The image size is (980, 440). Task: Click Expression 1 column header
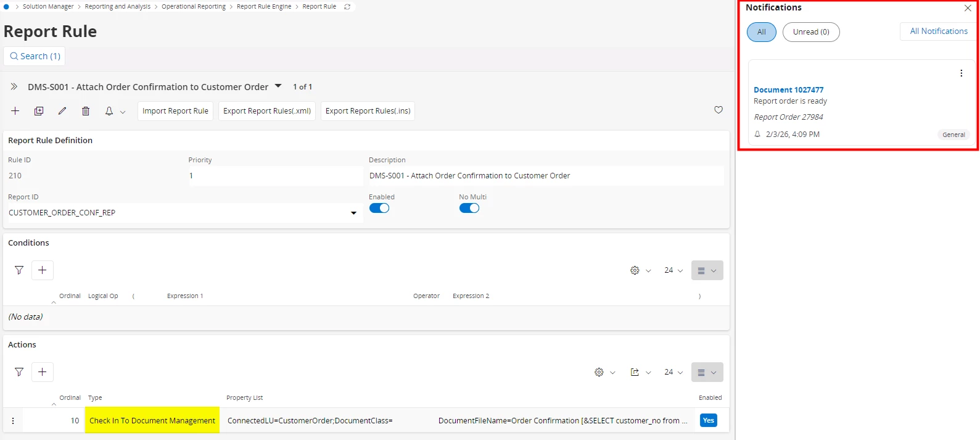[x=185, y=296]
